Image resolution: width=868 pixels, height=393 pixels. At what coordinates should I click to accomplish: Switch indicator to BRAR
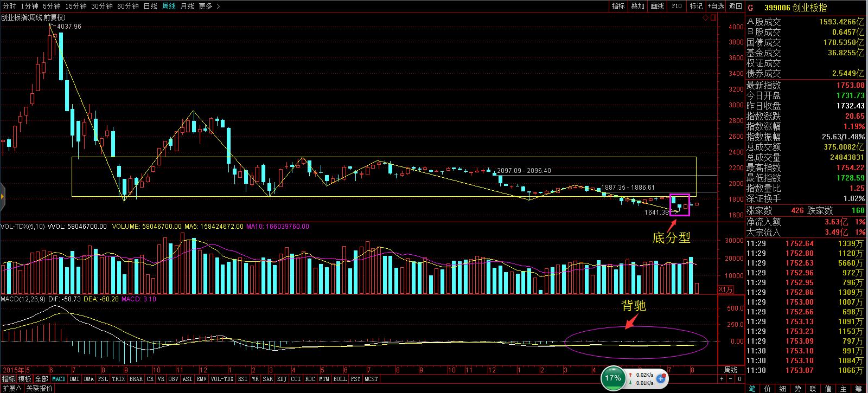tap(136, 379)
